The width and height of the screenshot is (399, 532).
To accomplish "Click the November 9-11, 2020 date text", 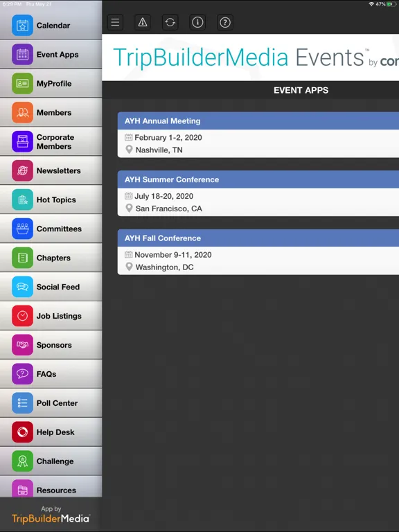I will (173, 255).
